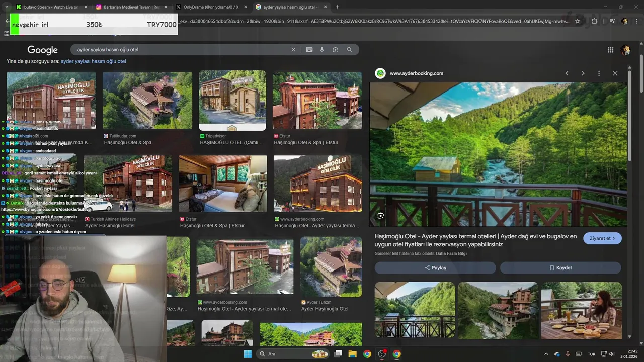Focus the Google search input field

coord(181,50)
